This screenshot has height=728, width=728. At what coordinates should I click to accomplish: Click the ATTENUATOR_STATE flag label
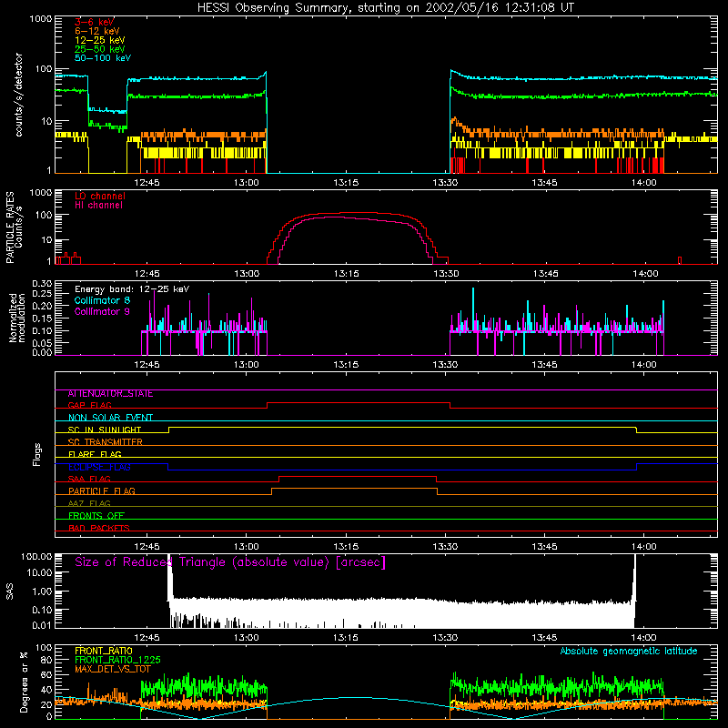pos(110,394)
